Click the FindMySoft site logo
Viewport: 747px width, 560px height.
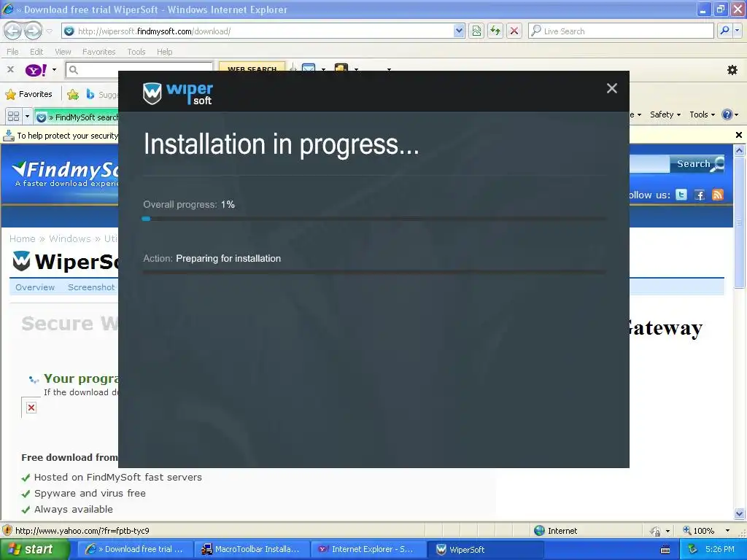(65, 174)
